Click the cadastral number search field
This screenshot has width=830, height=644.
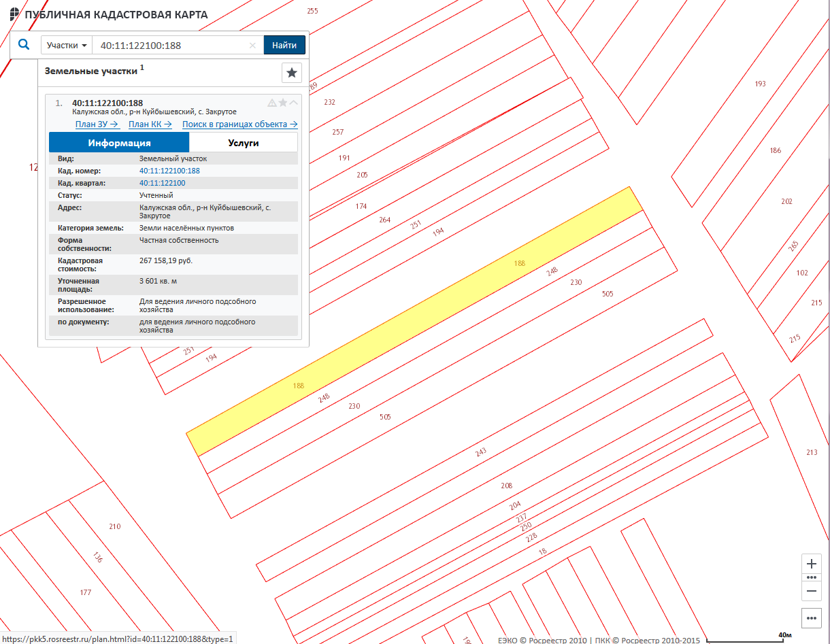point(170,46)
